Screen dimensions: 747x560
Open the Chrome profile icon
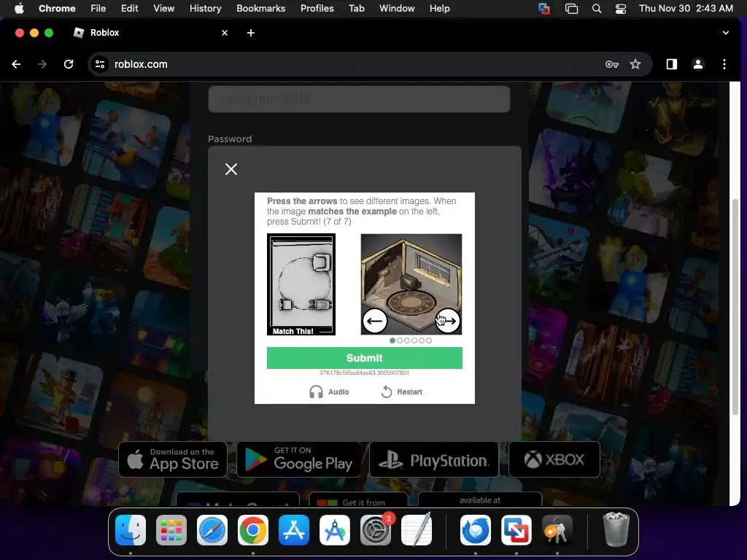(x=698, y=64)
